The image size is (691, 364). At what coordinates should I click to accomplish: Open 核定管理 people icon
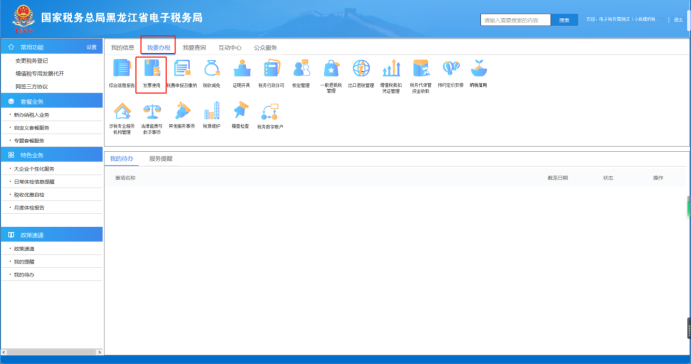coord(301,68)
